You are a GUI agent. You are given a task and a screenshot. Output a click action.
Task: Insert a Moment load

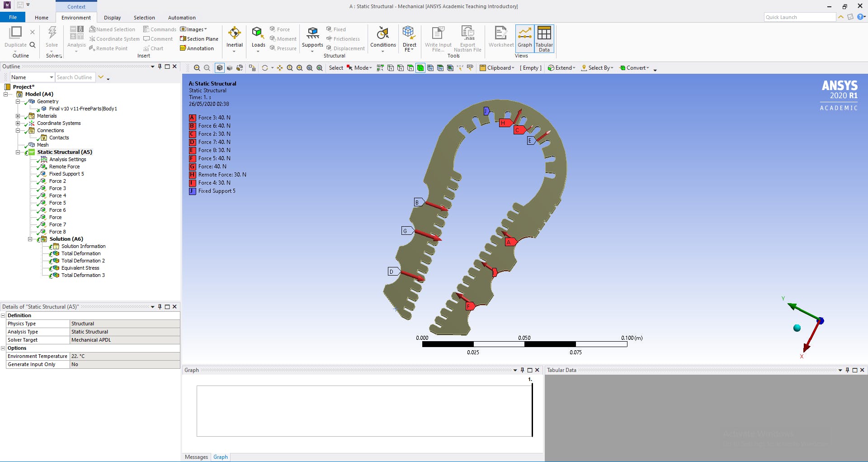click(x=283, y=39)
